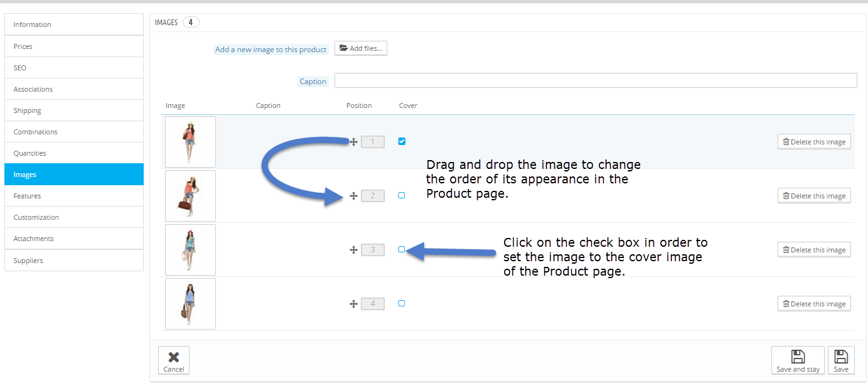Screen dimensions: 868x383
Task: Open the Suppliers tab
Action: (x=74, y=261)
